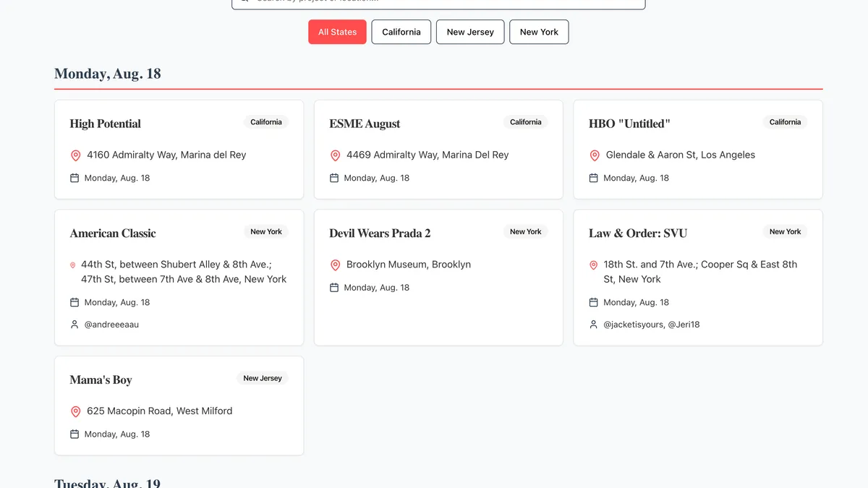Filter listings by New Jersey

470,32
